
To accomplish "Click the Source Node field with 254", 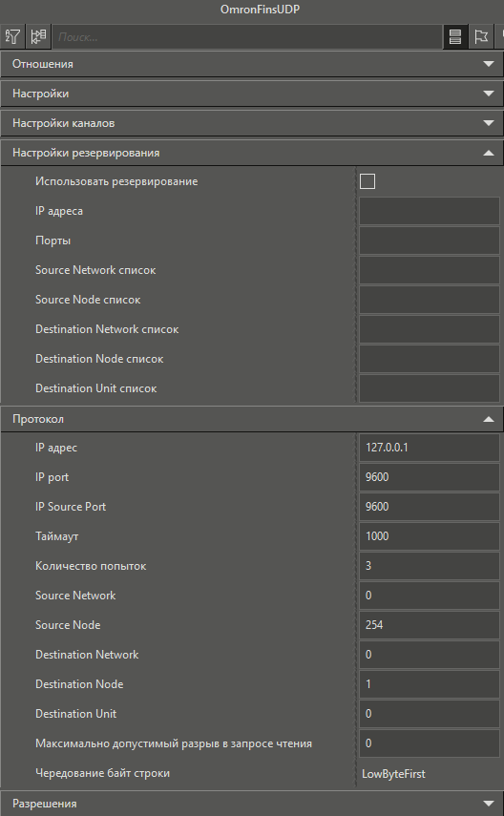I will click(429, 625).
